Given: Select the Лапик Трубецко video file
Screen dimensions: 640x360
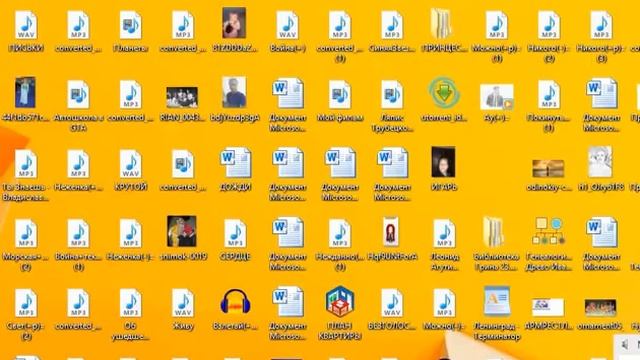Looking at the screenshot, I should (392, 95).
